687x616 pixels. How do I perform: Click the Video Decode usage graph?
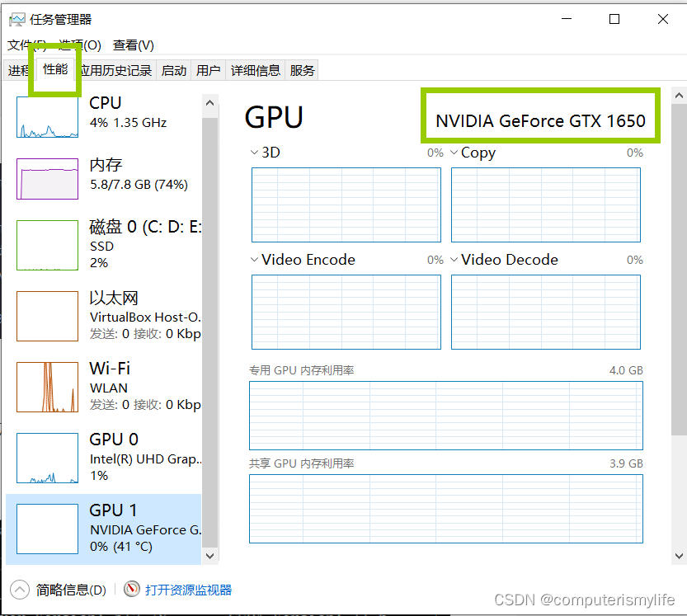(546, 312)
